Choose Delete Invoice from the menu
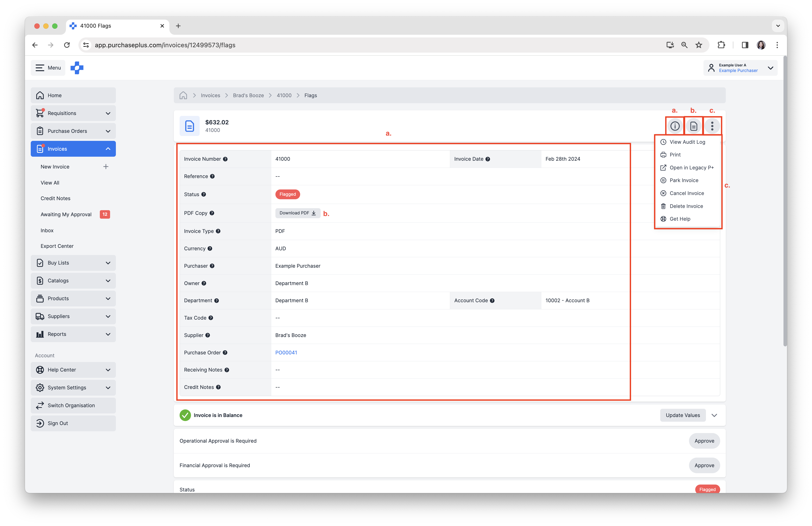Image resolution: width=812 pixels, height=526 pixels. pyautogui.click(x=682, y=206)
